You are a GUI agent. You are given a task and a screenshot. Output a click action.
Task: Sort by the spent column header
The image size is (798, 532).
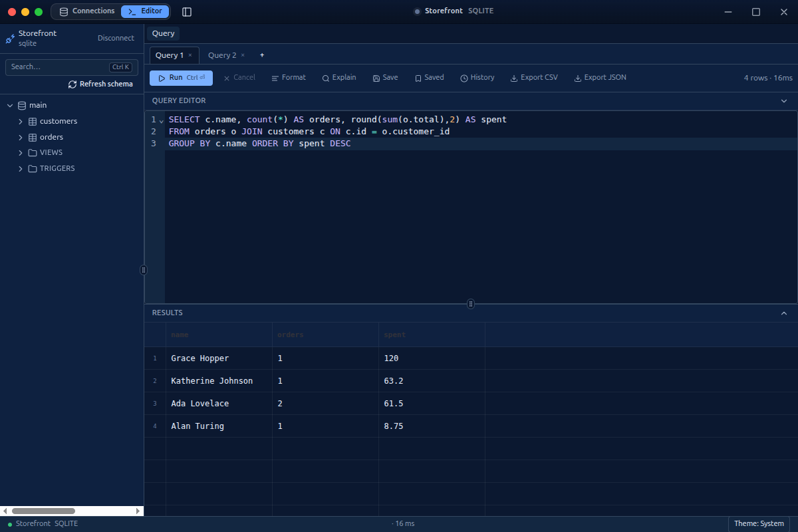tap(432, 334)
